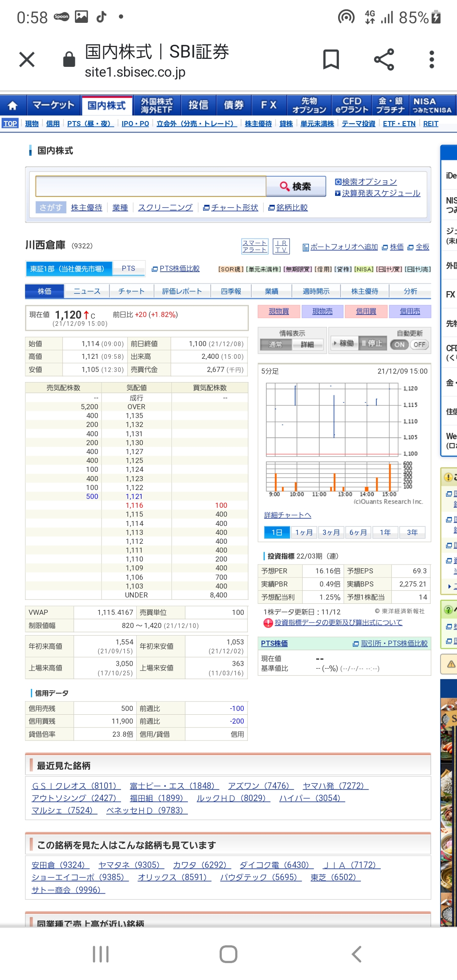457x980 pixels.
Task: Open スクリーニング link
Action: (165, 207)
